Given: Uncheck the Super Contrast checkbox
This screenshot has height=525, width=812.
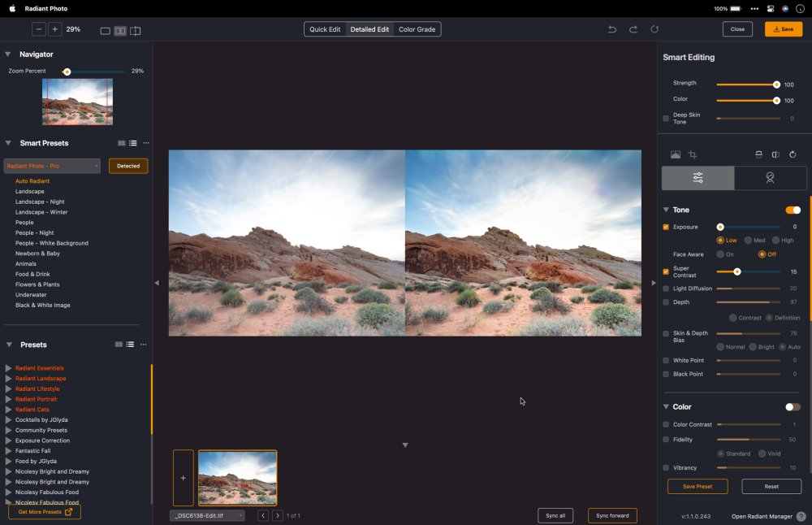Looking at the screenshot, I should tap(666, 271).
